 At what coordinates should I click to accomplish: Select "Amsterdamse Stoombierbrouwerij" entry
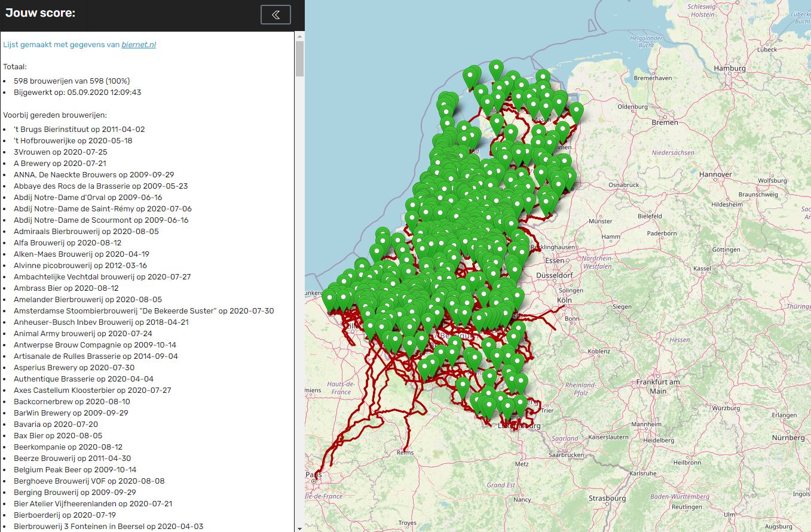tap(144, 311)
